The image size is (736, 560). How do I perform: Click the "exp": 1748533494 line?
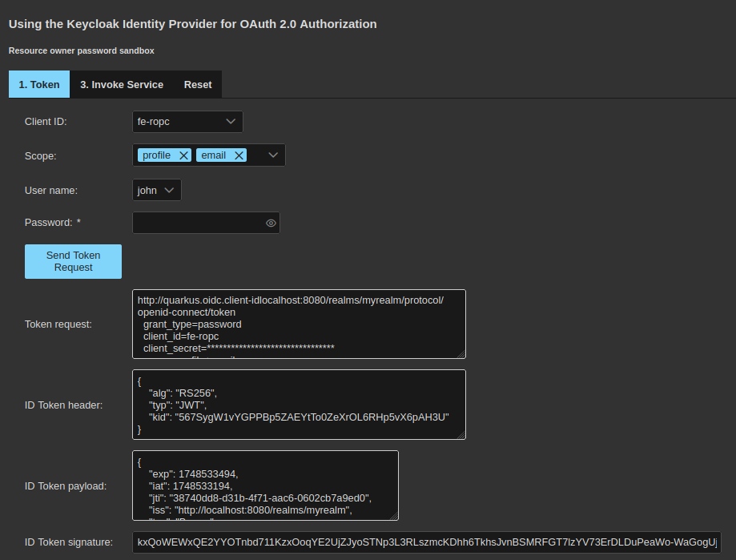tap(193, 474)
